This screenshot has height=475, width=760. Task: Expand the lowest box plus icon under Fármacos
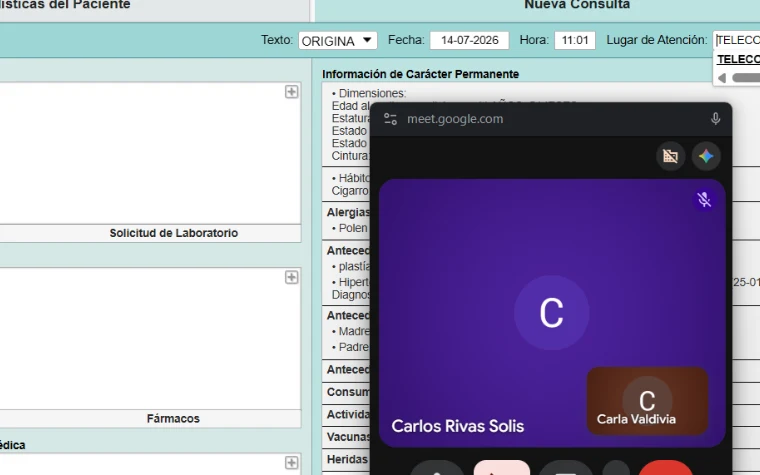291,462
